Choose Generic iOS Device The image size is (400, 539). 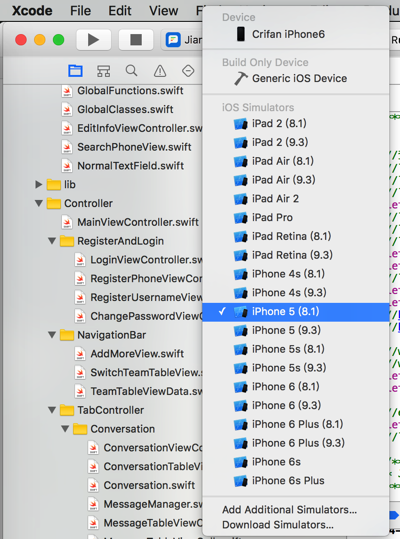(x=296, y=78)
